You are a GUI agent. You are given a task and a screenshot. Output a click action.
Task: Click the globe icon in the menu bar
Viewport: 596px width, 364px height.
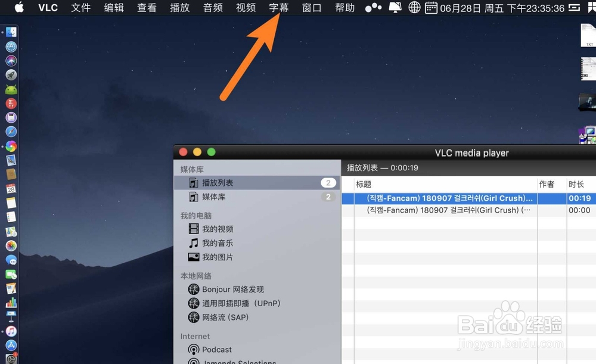click(414, 8)
